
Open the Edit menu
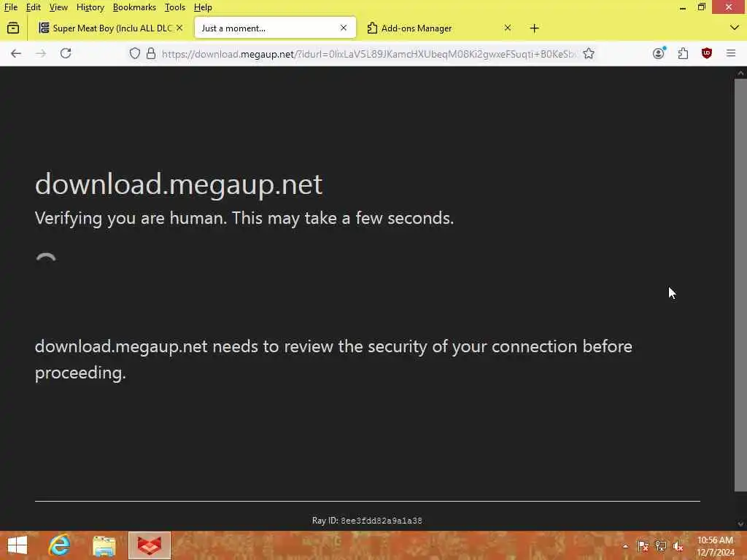33,7
